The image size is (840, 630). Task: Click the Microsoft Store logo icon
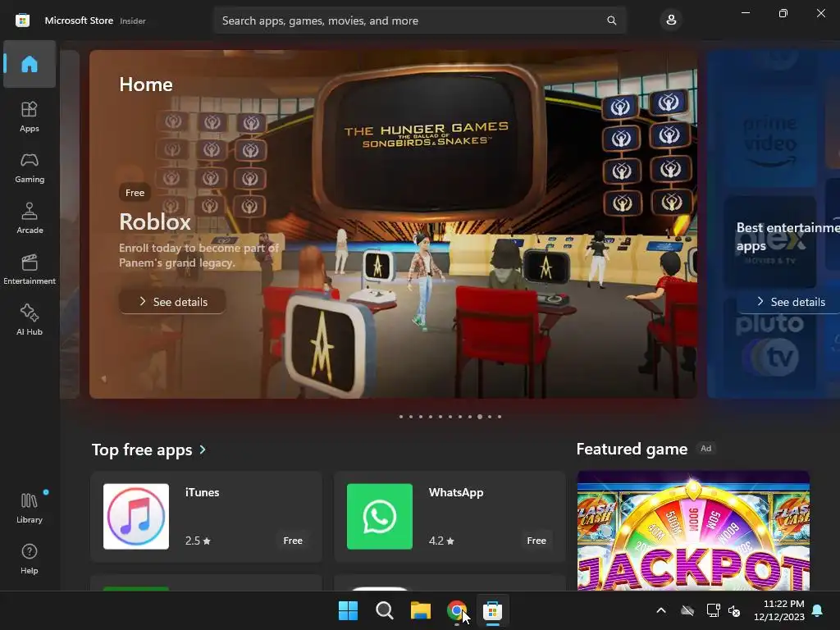pos(22,21)
